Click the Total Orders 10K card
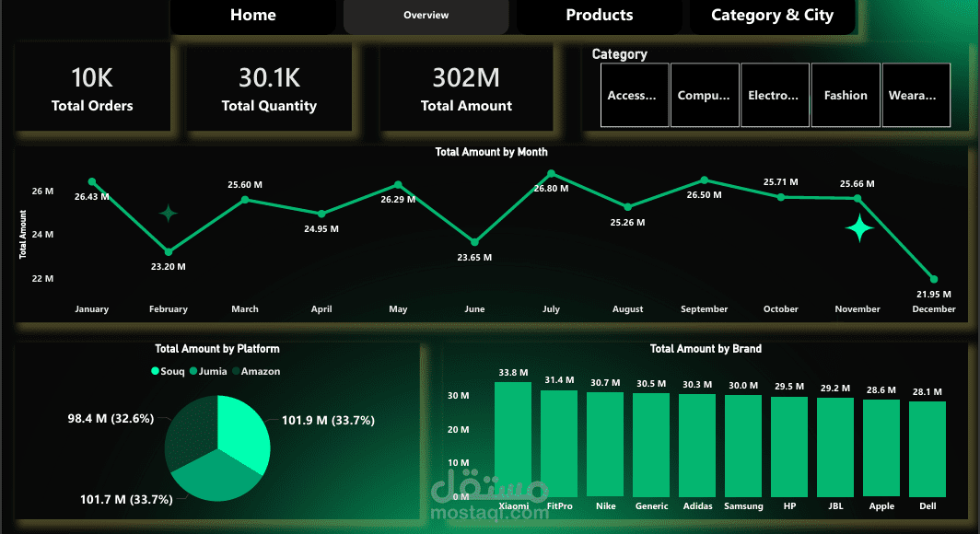Image resolution: width=980 pixels, height=534 pixels. [x=92, y=87]
